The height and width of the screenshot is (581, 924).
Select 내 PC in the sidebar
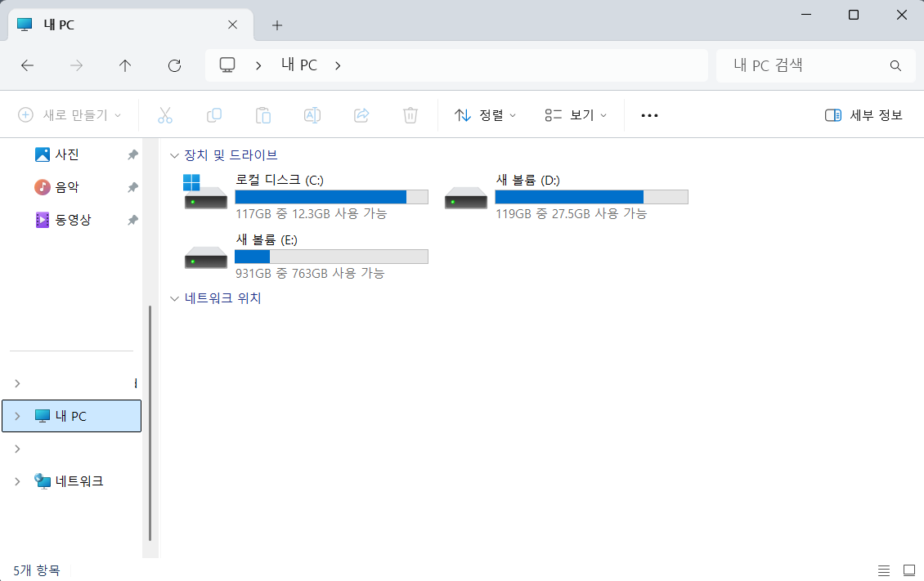point(71,416)
